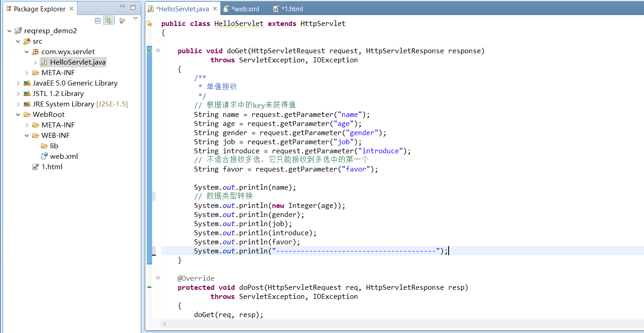Click the editor's horizontal scrollbar left arrow
644x333 pixels.
coord(164,323)
